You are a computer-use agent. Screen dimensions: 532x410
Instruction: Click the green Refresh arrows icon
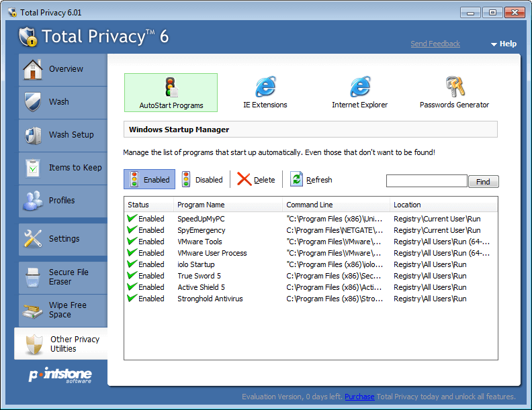[296, 179]
